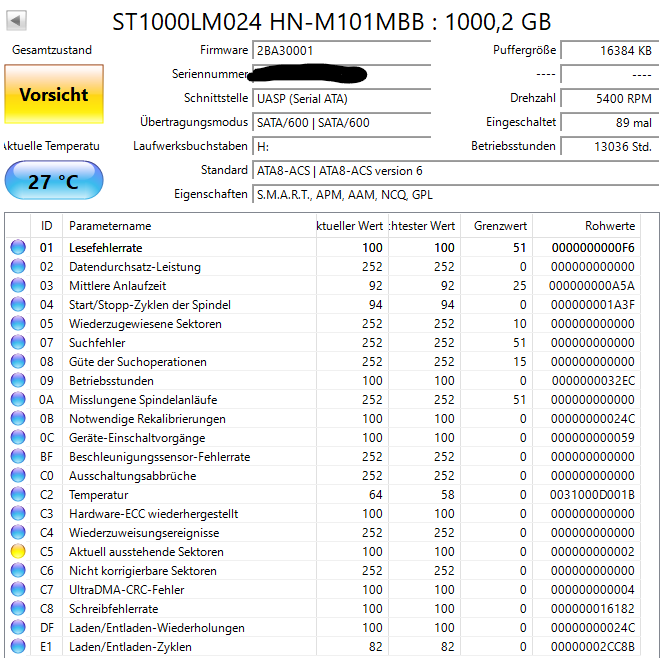
Task: Select the Wiederzugewiesene Sektoren parameter name
Action: click(145, 324)
